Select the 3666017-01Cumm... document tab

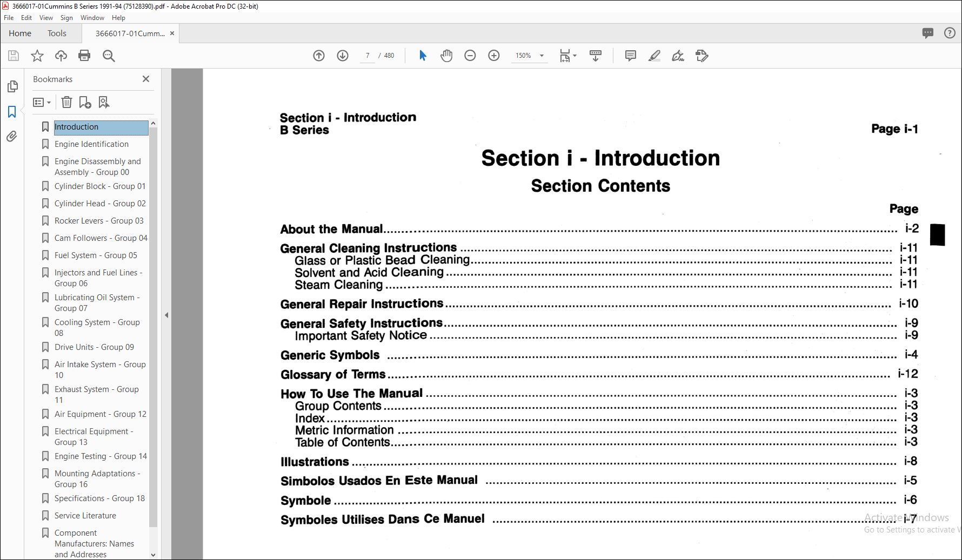tap(130, 33)
